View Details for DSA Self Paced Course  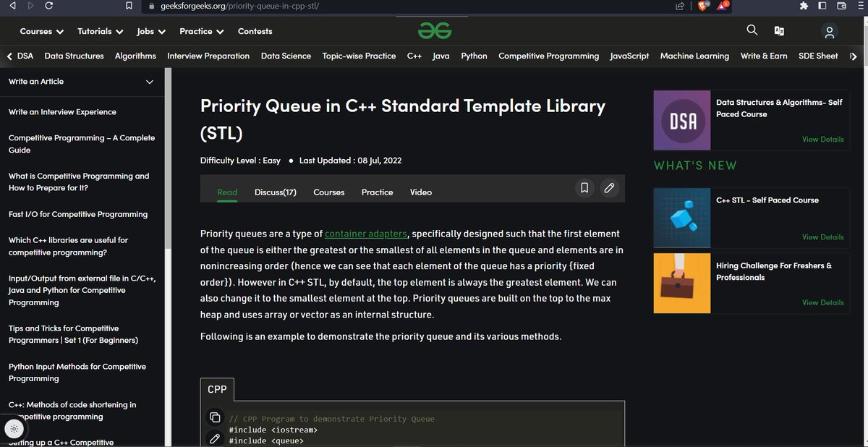822,140
